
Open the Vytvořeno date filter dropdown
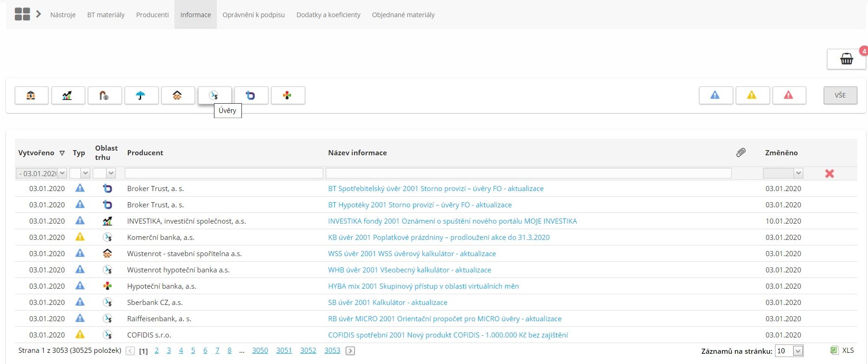pyautogui.click(x=62, y=173)
